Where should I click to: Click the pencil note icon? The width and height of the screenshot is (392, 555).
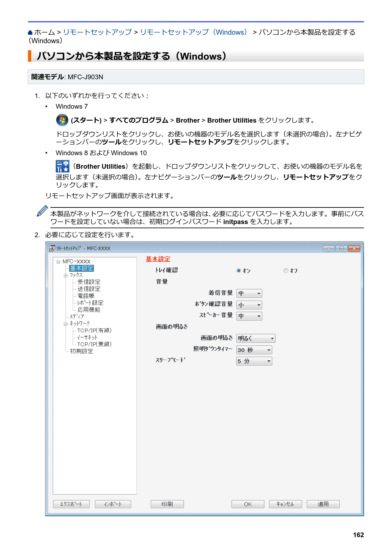(x=42, y=211)
